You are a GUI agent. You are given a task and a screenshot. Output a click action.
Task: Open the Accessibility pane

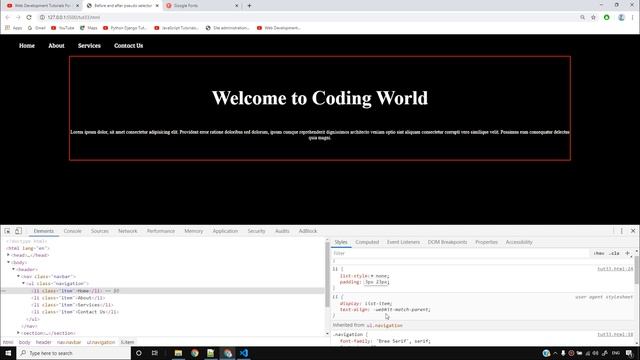[x=519, y=242]
